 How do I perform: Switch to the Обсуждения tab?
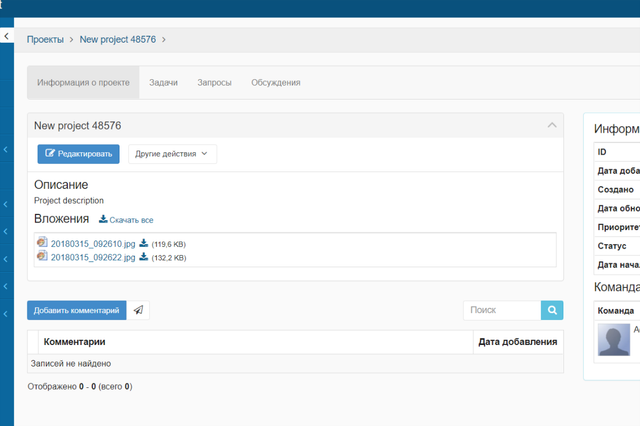276,82
